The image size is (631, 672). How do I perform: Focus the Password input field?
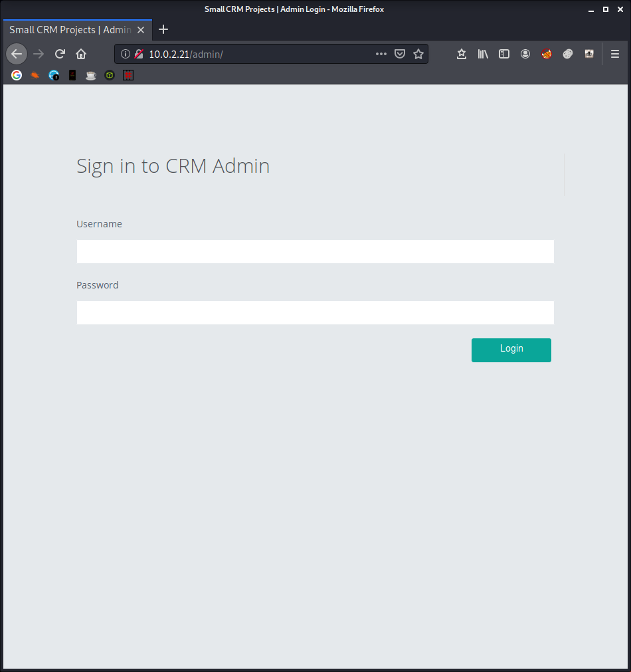(315, 312)
